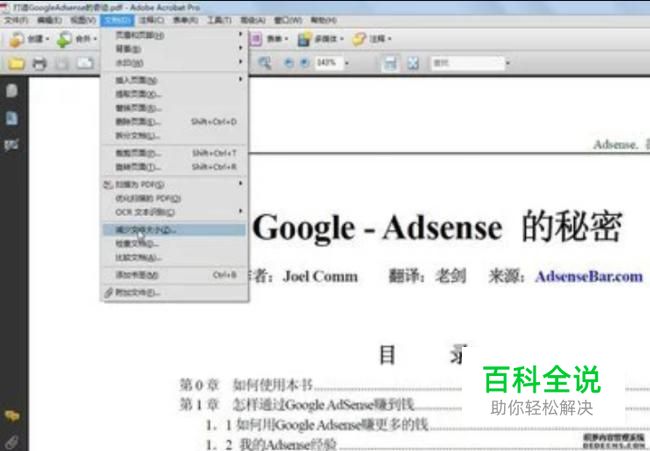Choose Rotate Pages (旋转页面) Shift+Ctrl+R entry

coord(175,167)
